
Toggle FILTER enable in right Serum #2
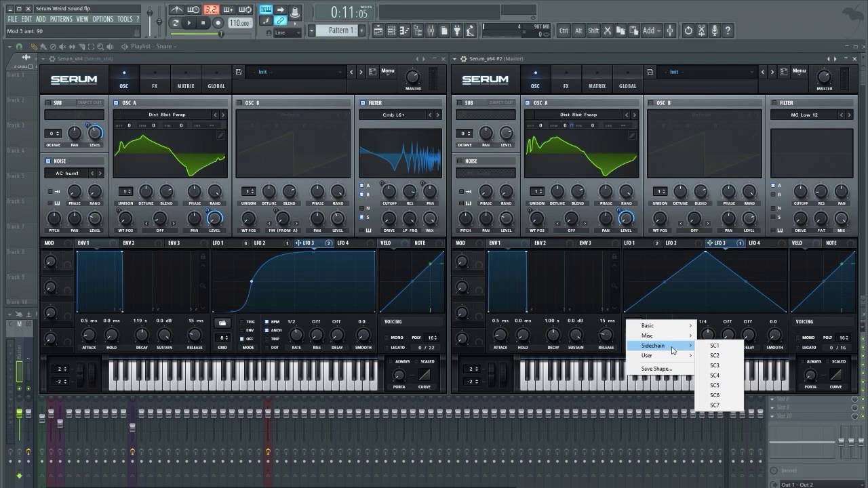[x=774, y=103]
